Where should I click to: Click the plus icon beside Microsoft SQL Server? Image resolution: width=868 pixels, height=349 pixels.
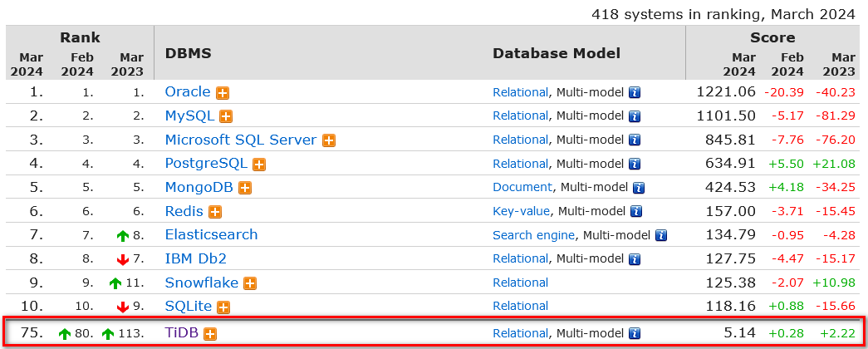329,140
